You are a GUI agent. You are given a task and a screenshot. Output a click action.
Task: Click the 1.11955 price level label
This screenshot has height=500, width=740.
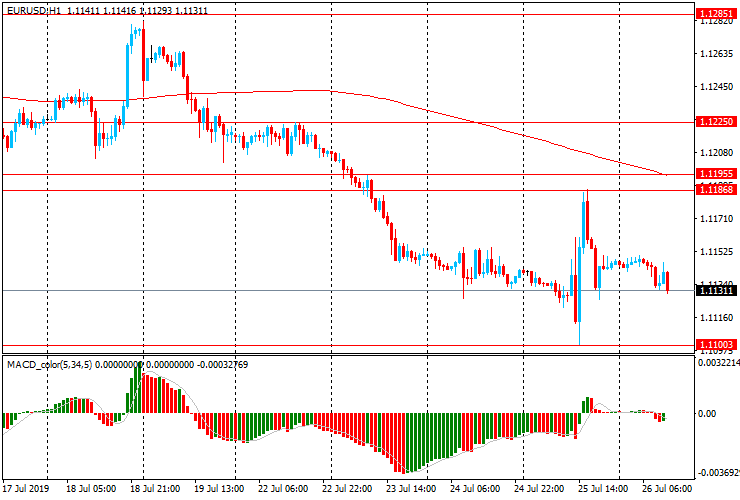point(716,174)
